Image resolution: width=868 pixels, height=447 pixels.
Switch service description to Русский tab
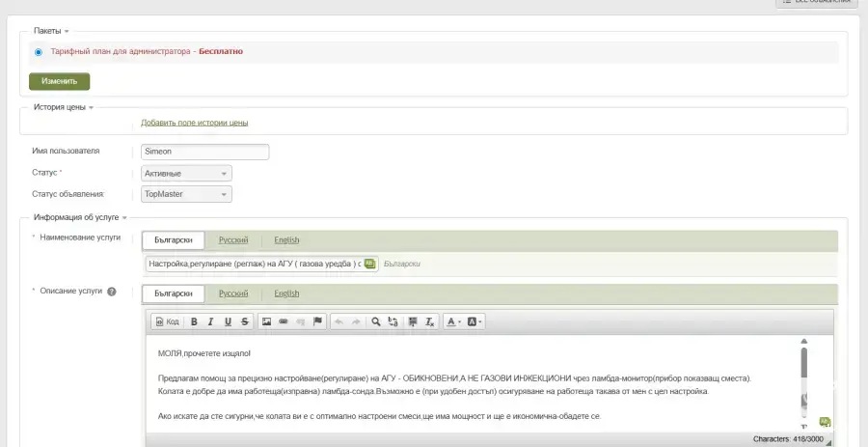tap(232, 293)
